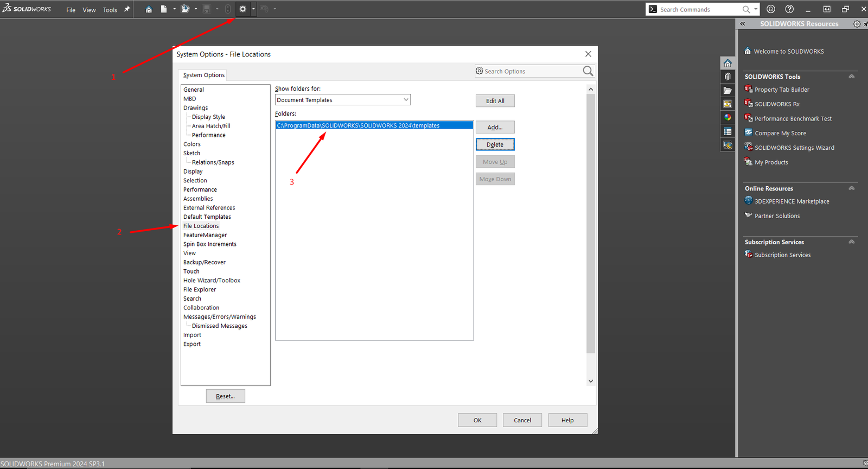
Task: Click the Delete button
Action: point(495,144)
